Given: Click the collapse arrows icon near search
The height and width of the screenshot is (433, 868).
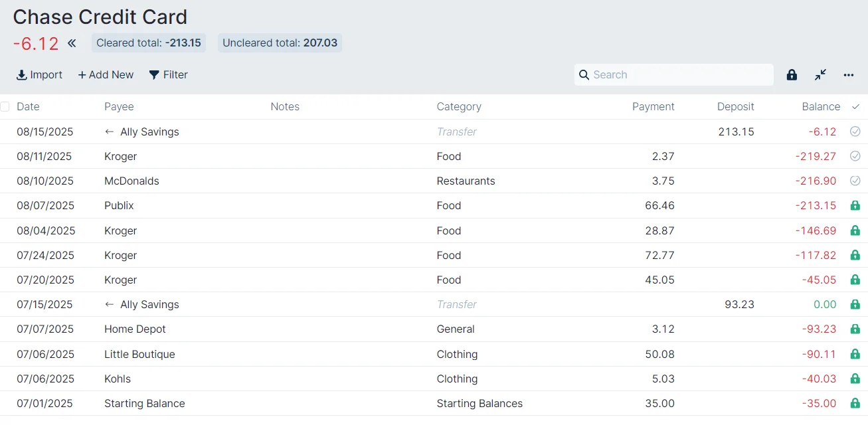Looking at the screenshot, I should pyautogui.click(x=821, y=75).
